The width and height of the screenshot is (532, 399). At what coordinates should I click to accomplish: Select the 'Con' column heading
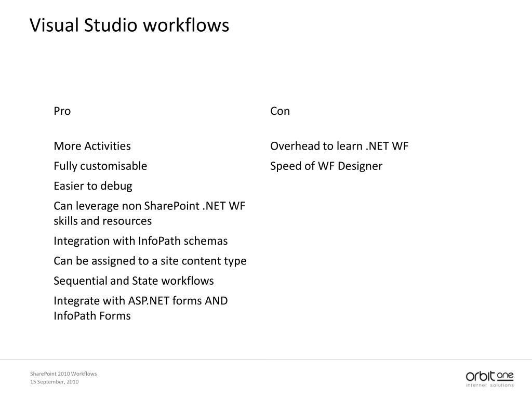pos(280,111)
